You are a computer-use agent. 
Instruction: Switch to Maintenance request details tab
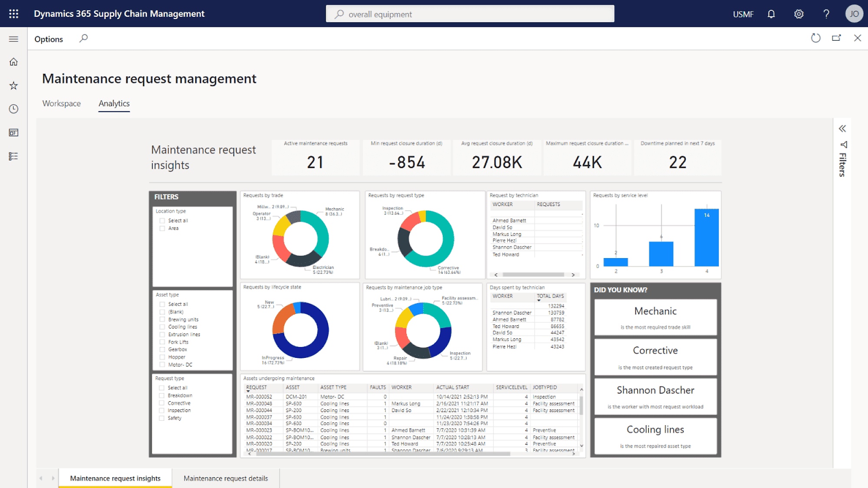(225, 478)
